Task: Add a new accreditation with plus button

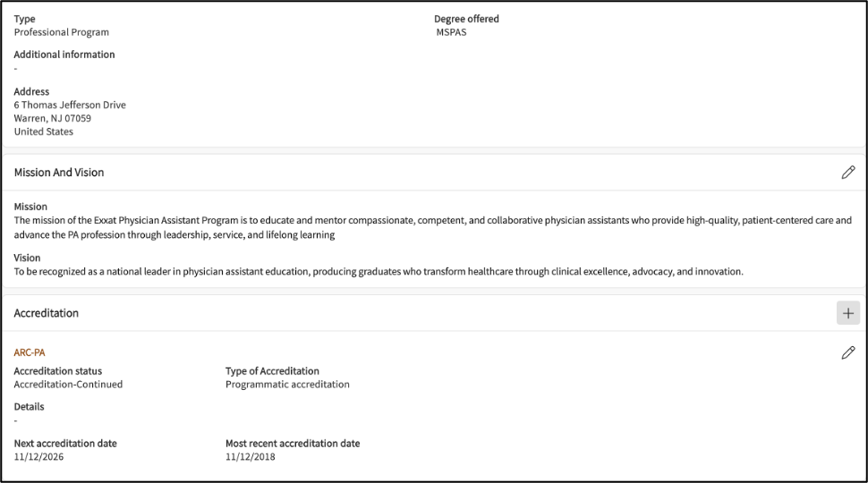Action: [847, 313]
